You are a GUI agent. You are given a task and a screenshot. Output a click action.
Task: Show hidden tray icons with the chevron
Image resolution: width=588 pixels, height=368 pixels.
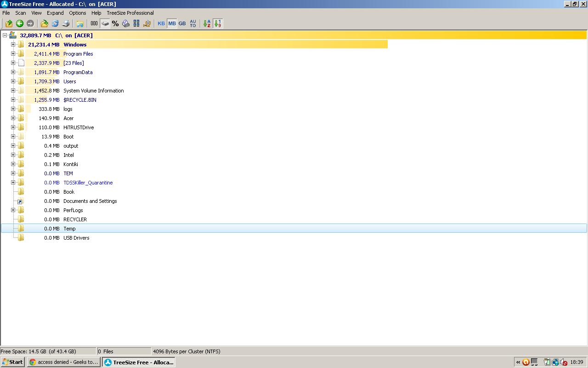[x=518, y=362]
